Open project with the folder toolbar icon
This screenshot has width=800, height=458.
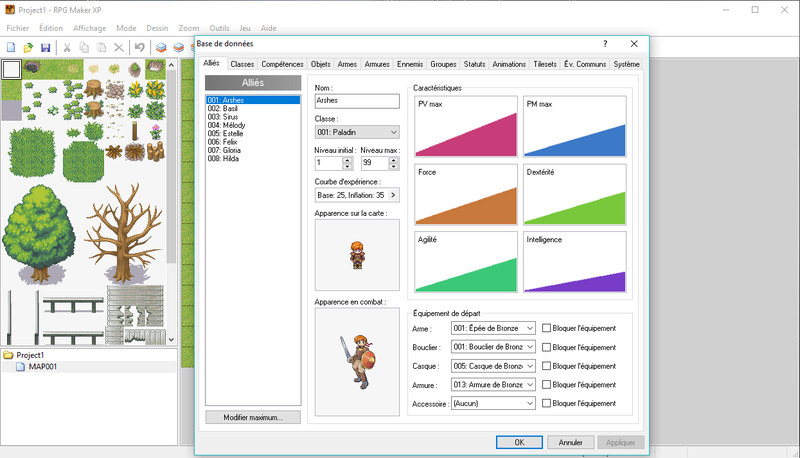click(x=28, y=47)
